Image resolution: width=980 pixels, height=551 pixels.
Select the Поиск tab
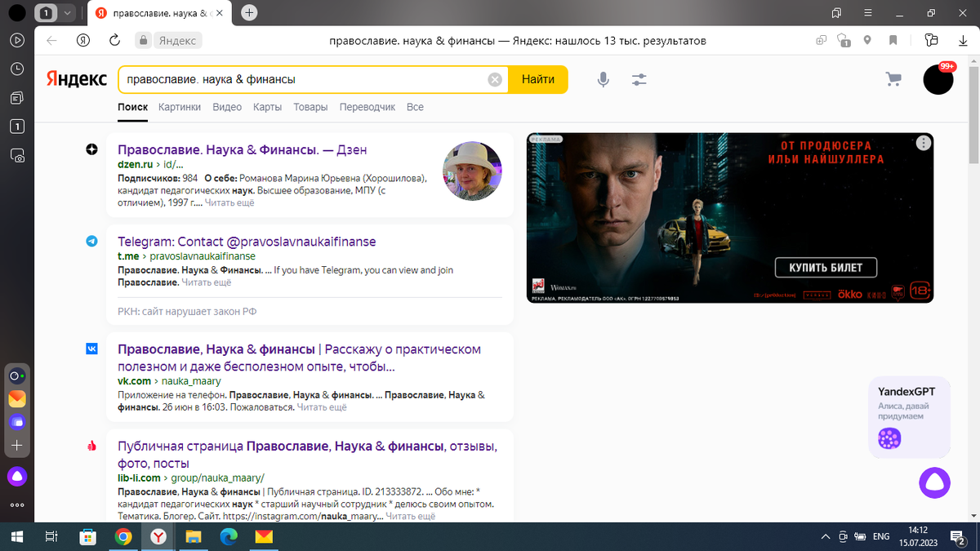(x=132, y=107)
